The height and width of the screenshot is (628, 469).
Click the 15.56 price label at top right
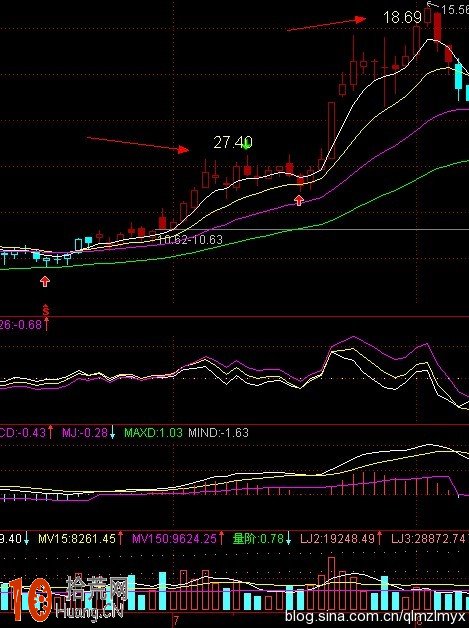[455, 9]
